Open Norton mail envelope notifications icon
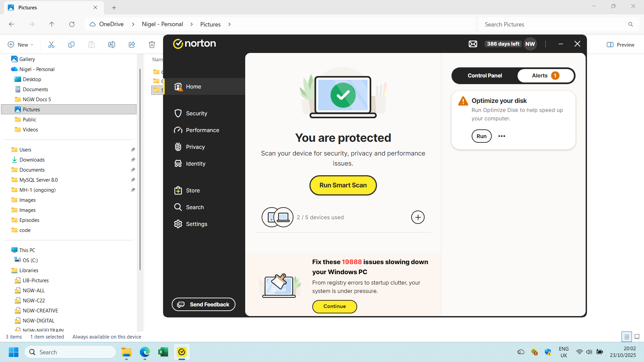This screenshot has height=362, width=644. [x=473, y=44]
